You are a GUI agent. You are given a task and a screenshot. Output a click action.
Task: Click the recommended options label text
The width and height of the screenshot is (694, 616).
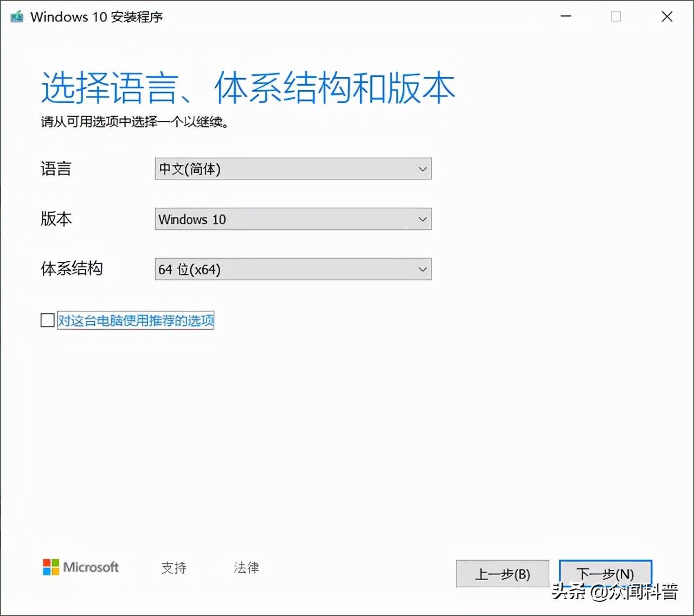pos(135,320)
